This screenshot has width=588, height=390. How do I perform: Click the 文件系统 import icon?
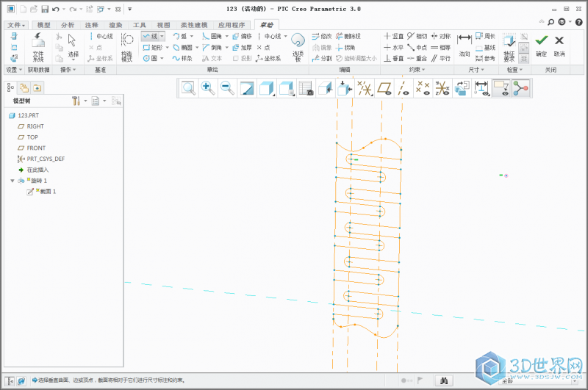[x=38, y=47]
